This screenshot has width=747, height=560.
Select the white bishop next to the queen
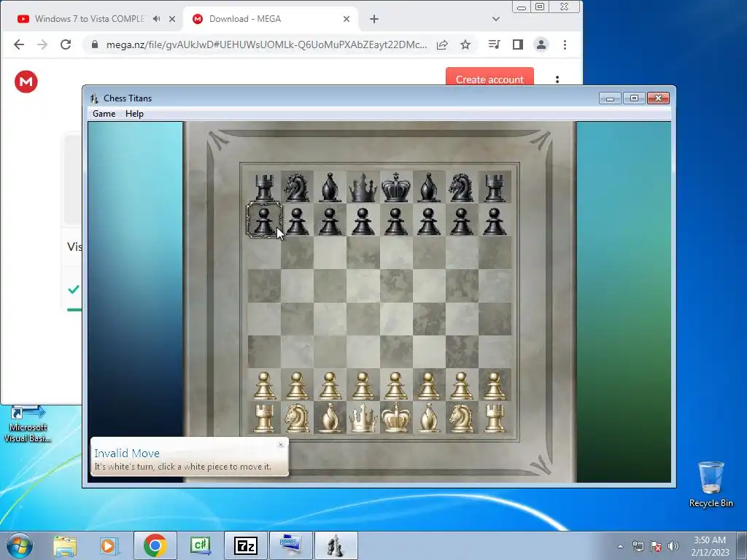coord(330,418)
